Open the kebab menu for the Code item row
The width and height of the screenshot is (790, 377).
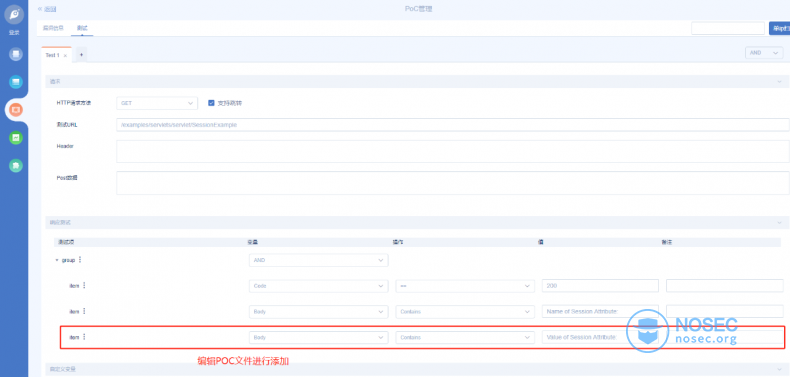click(x=84, y=285)
